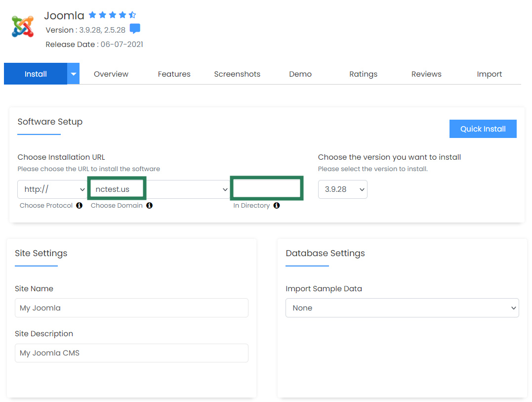The width and height of the screenshot is (532, 402).
Task: Click the Site Description label
Action: tap(44, 334)
